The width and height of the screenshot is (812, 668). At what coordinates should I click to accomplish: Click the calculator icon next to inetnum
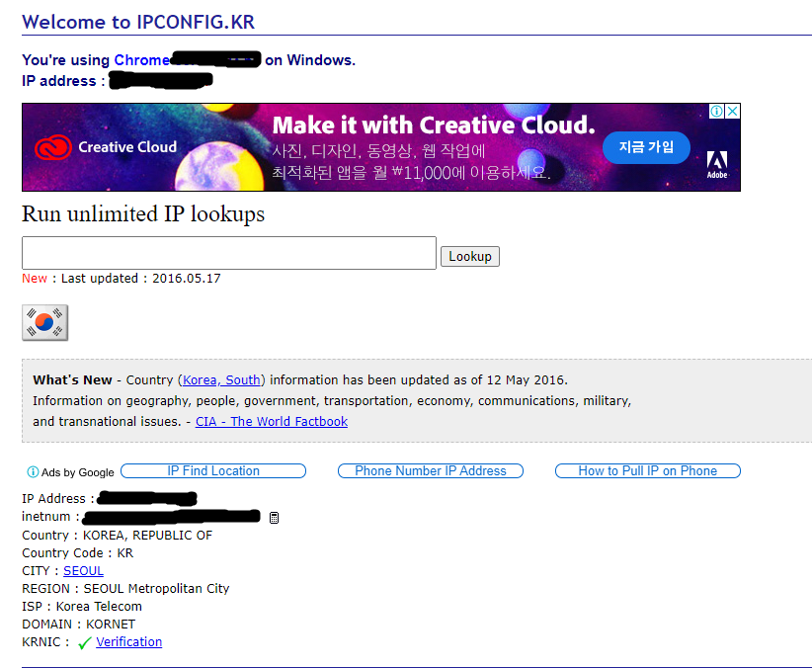coord(274,517)
